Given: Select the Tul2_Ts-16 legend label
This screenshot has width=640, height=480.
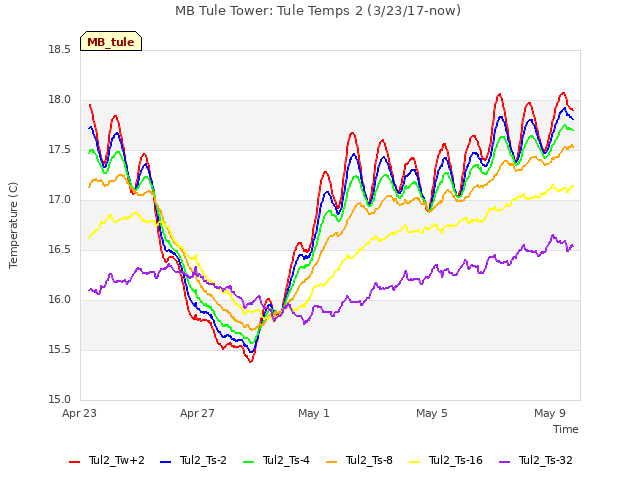Looking at the screenshot, I should pyautogui.click(x=456, y=460).
